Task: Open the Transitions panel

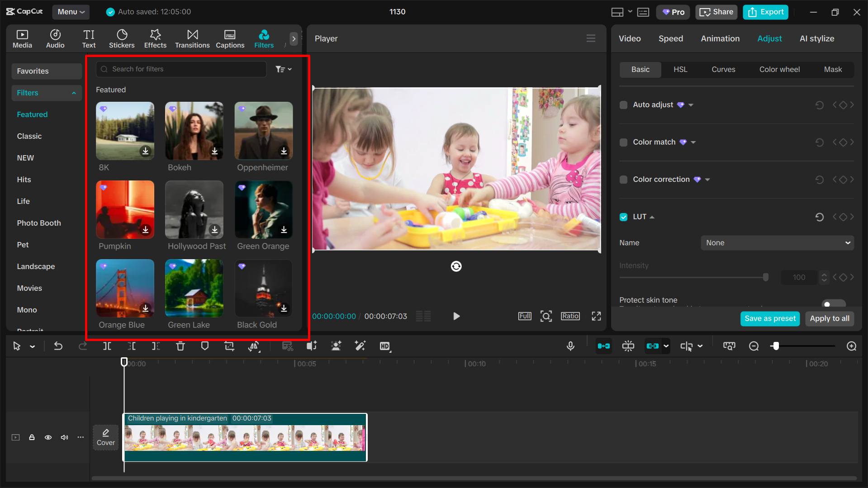Action: click(x=192, y=38)
